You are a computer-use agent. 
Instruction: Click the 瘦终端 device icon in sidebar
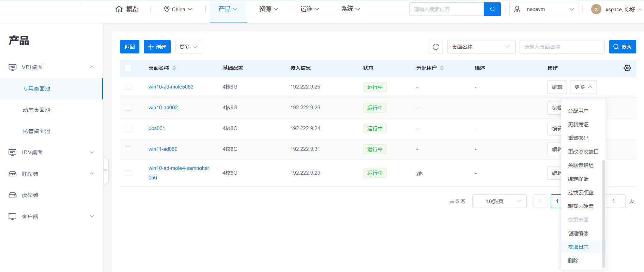(x=13, y=195)
